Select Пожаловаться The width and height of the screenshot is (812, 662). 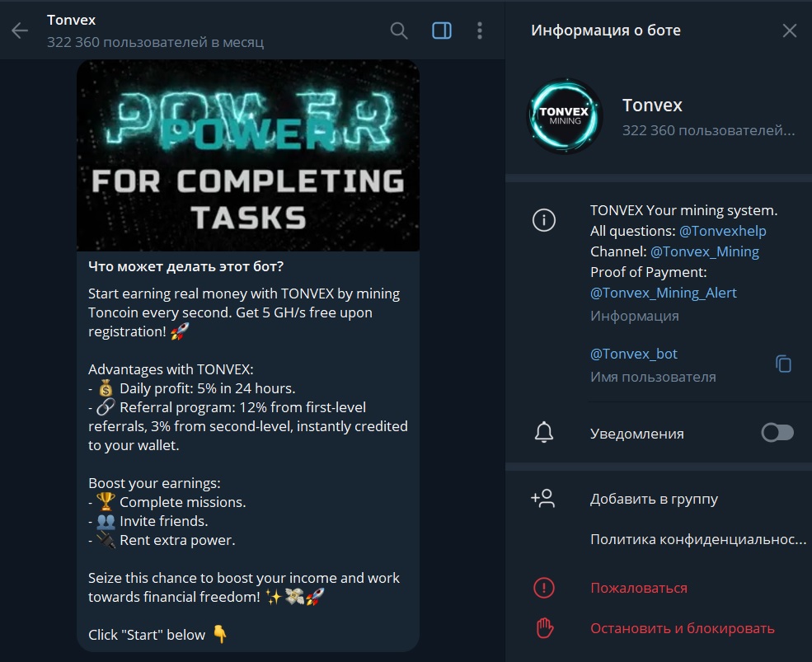coord(639,589)
